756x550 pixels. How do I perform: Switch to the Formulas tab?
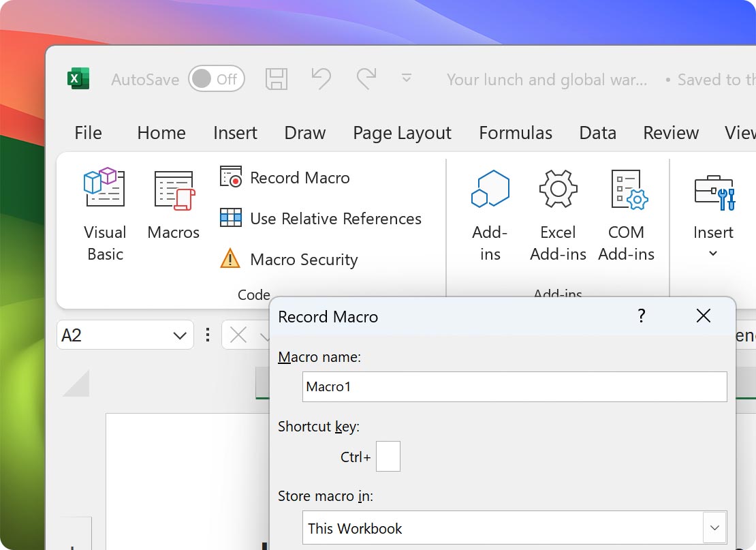coord(516,133)
